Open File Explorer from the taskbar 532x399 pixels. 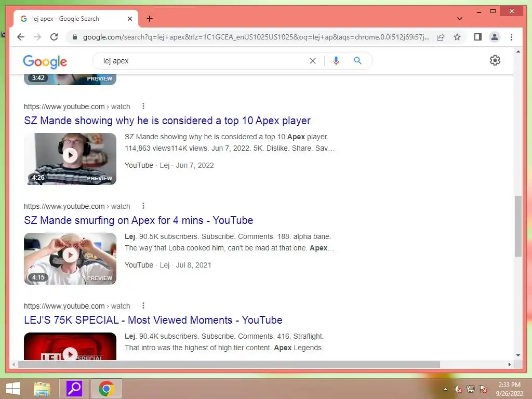click(42, 389)
